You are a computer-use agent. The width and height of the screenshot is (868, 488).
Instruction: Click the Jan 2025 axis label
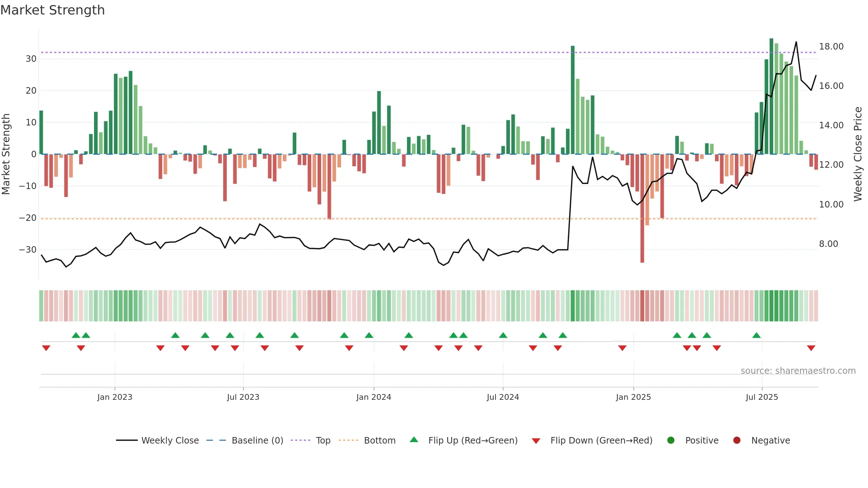tap(633, 397)
